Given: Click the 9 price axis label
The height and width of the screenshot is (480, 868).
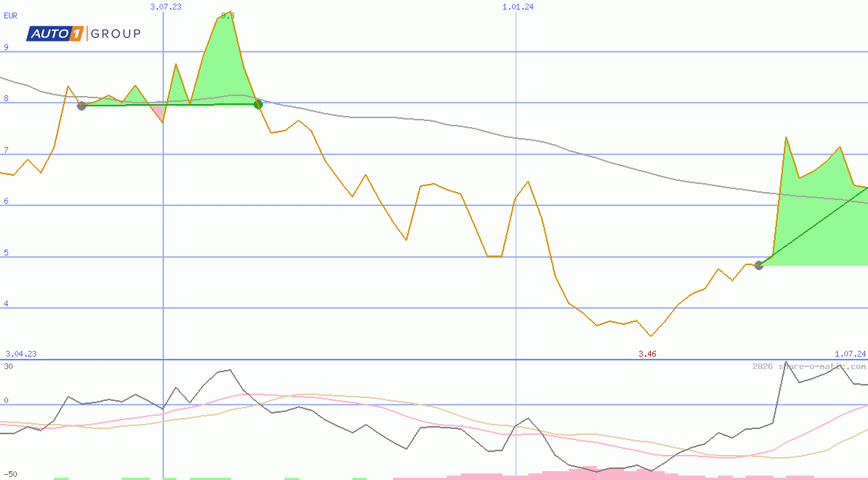Looking at the screenshot, I should (7, 47).
